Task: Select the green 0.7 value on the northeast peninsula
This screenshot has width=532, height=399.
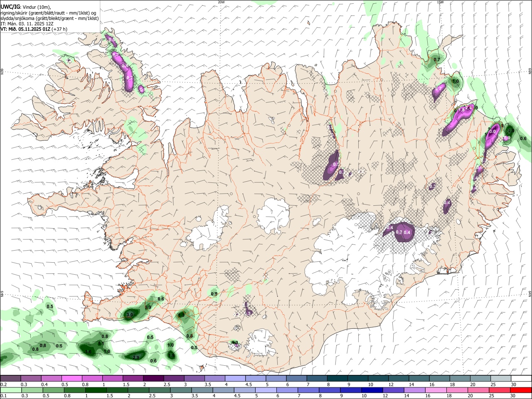Action: pyautogui.click(x=437, y=59)
